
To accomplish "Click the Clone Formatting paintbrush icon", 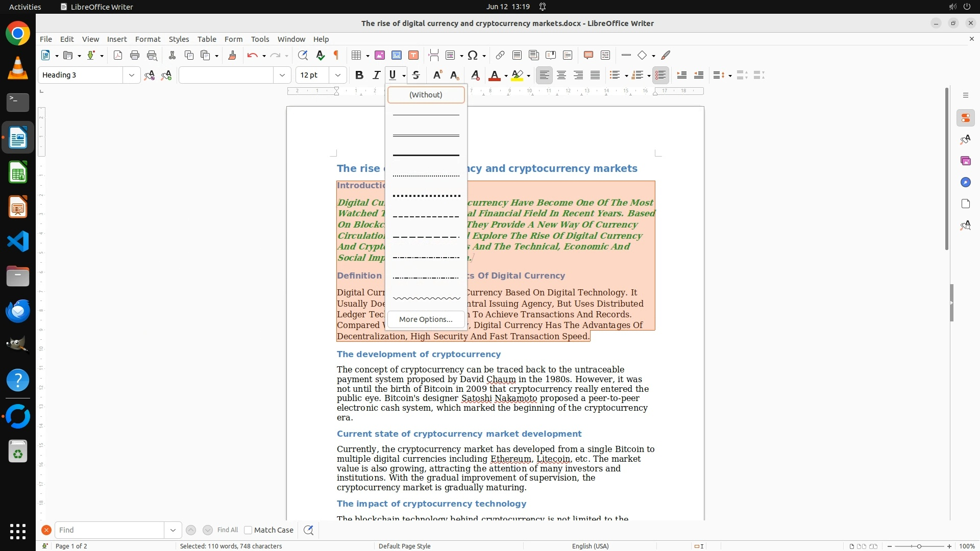I will pyautogui.click(x=232, y=55).
